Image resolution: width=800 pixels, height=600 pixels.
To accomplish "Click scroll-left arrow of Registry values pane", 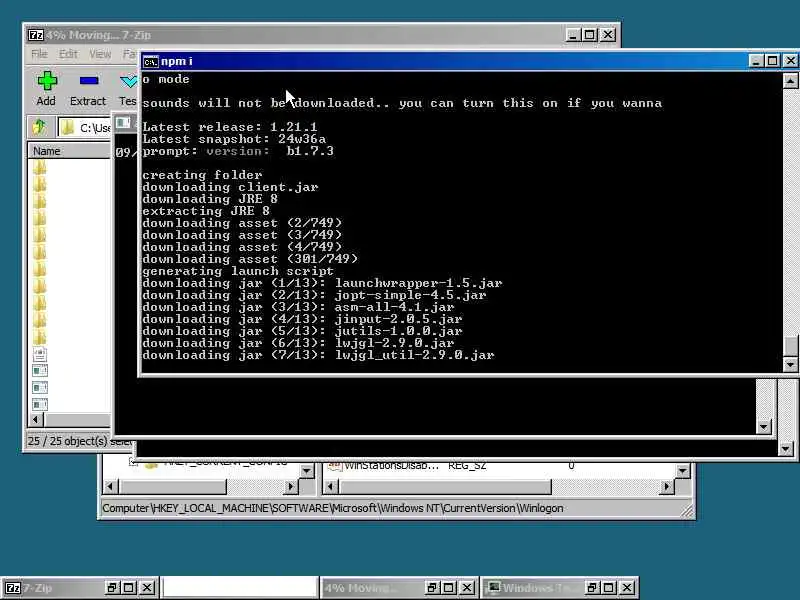I will [330, 487].
